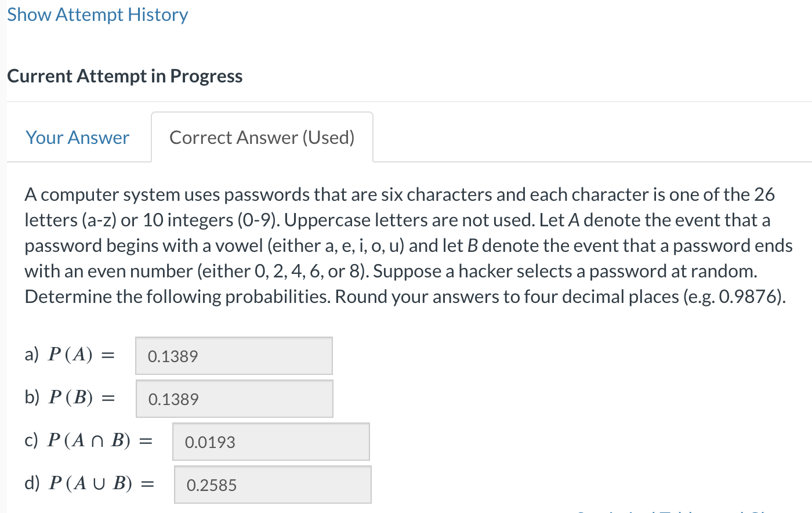Click the Current Attempt in Progress heading
812x513 pixels.
[x=124, y=75]
